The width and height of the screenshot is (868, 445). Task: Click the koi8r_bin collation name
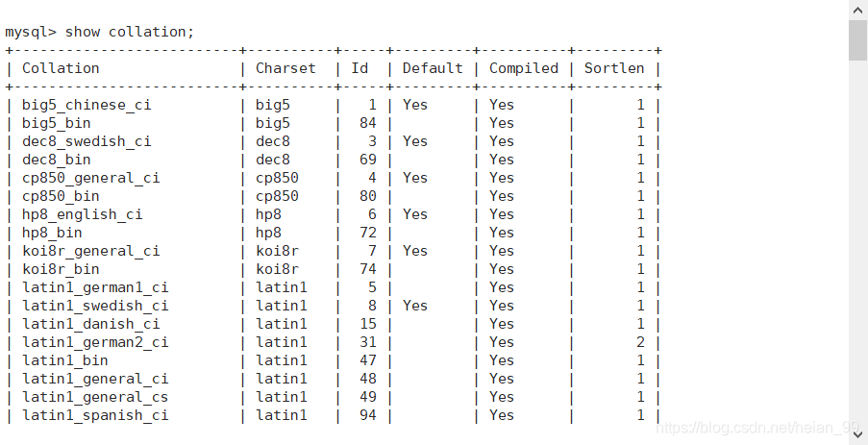point(61,269)
